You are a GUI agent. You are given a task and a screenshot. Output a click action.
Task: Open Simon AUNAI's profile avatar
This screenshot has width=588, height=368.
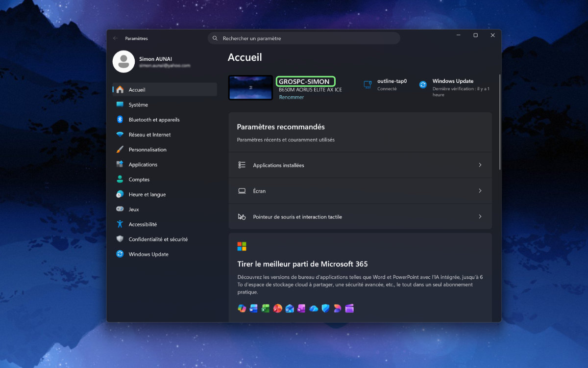point(123,61)
